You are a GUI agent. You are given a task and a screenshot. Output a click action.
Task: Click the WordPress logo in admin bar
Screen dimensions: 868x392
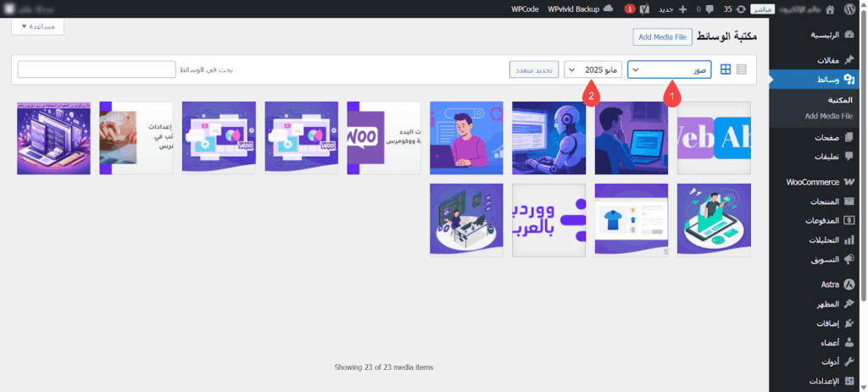click(854, 8)
